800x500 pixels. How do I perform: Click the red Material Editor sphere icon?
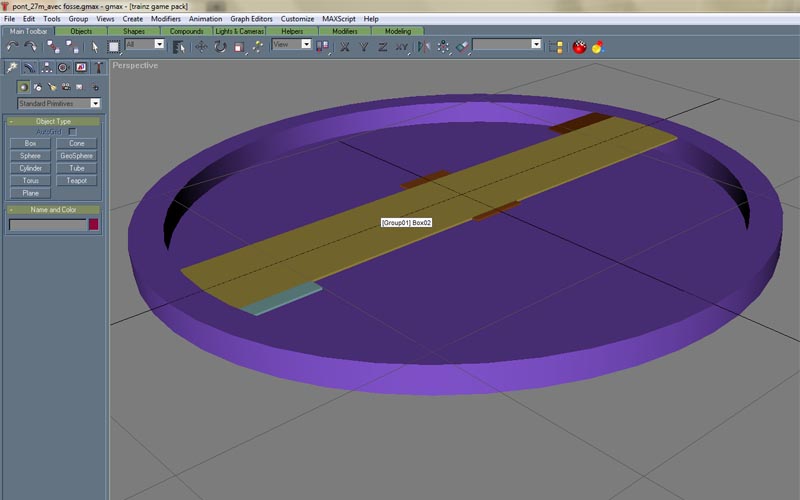[579, 46]
